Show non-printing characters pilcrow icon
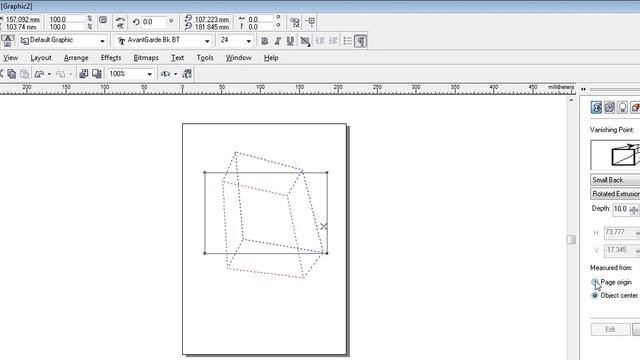Viewport: 640px width, 360px height. click(360, 41)
